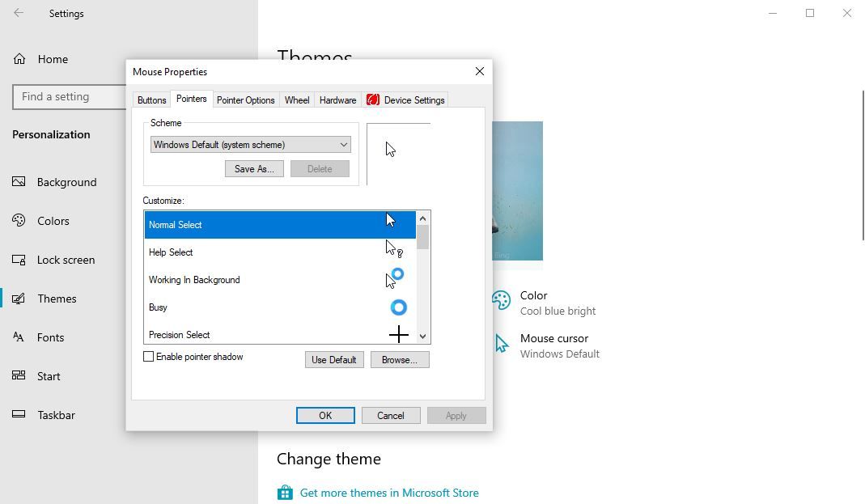
Task: Click the Taskbar icon in the sidebar
Action: click(x=19, y=415)
